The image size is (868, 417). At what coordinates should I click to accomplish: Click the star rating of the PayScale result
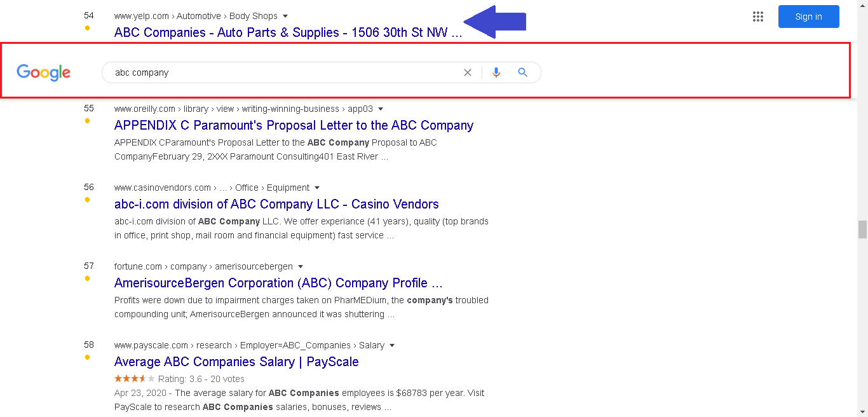coord(134,378)
